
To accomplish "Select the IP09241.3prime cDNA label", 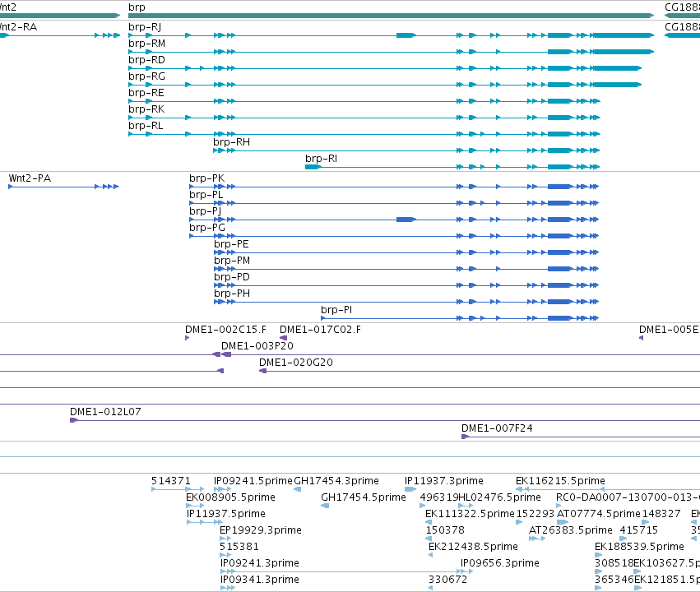I will tap(260, 563).
